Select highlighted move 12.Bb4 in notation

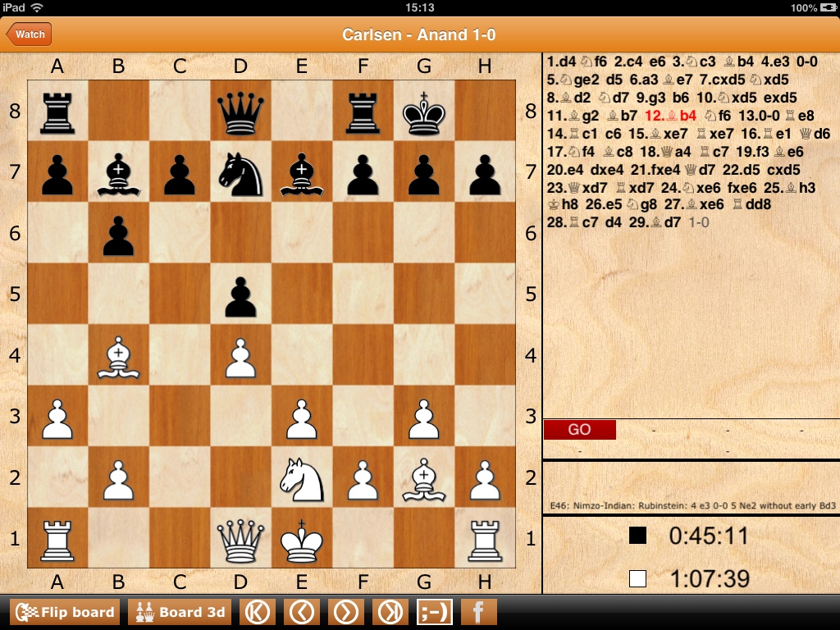(x=670, y=116)
